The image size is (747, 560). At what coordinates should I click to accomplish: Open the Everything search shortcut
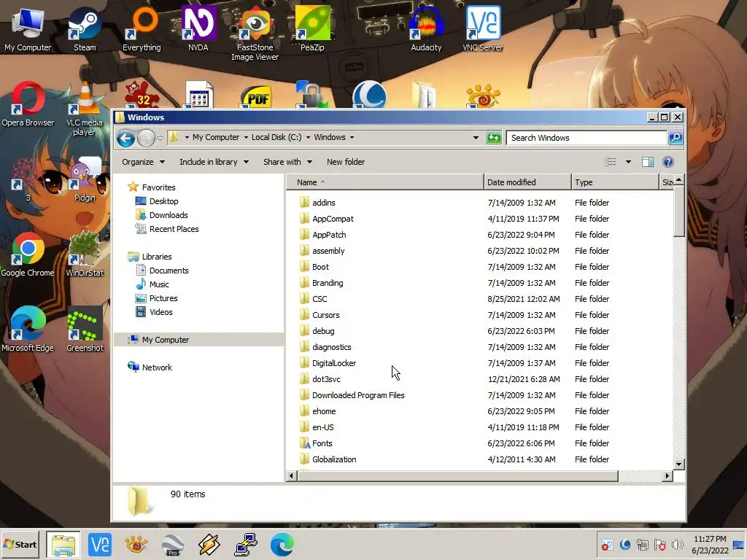[142, 28]
